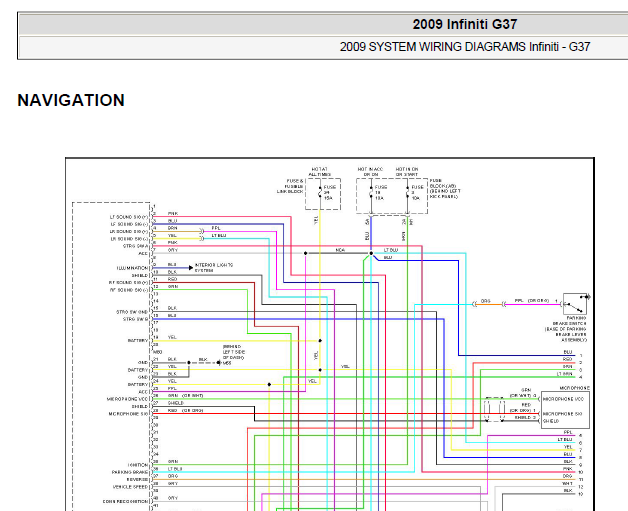
Task: Select the Fuse Block (J/B) behind left kick panel label
Action: pyautogui.click(x=445, y=189)
